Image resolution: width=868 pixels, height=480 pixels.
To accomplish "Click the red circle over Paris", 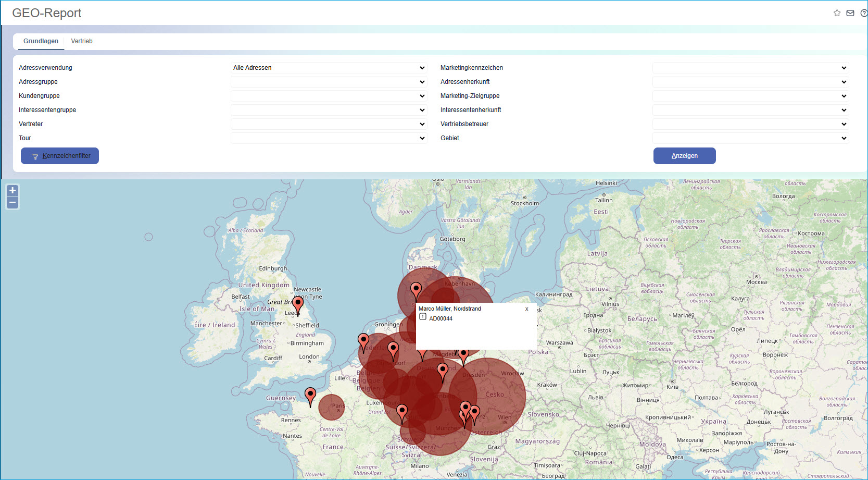I will click(332, 408).
